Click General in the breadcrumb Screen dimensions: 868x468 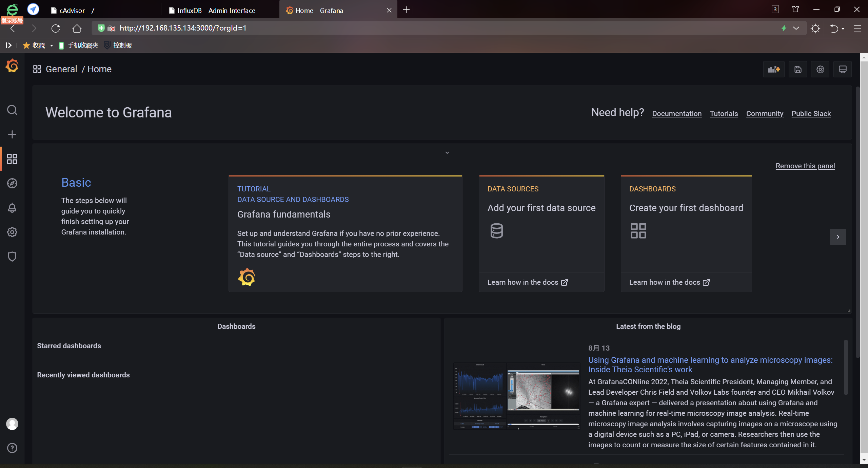61,69
